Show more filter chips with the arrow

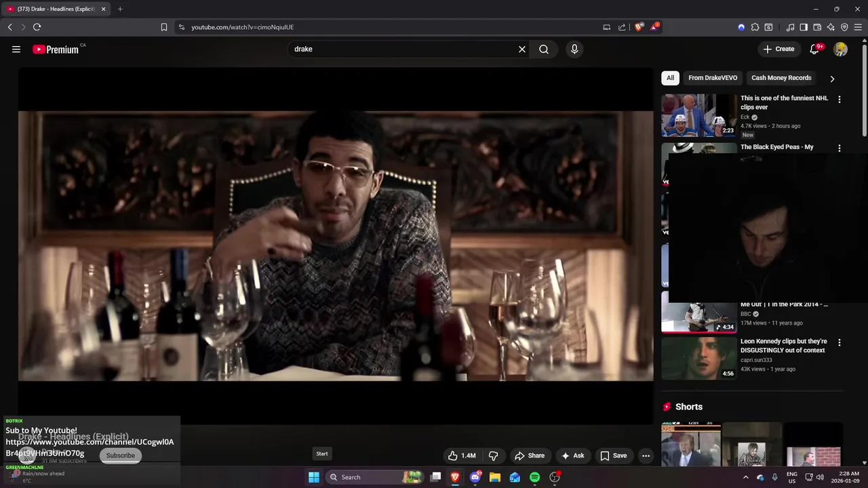click(x=832, y=79)
